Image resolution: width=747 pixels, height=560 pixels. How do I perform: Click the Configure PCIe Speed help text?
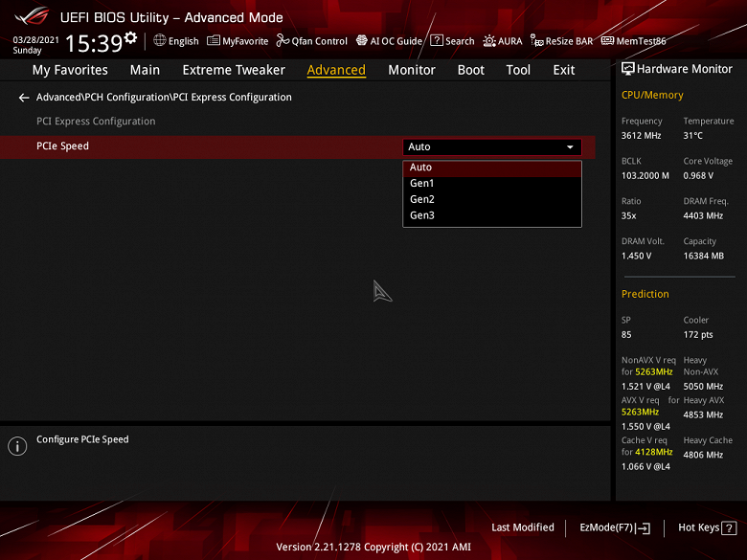pyautogui.click(x=82, y=439)
